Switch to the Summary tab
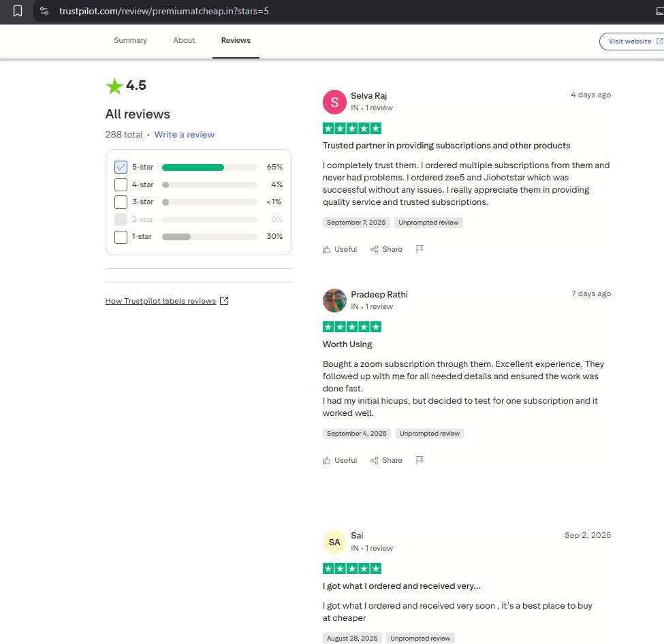This screenshot has height=644, width=664. click(130, 41)
